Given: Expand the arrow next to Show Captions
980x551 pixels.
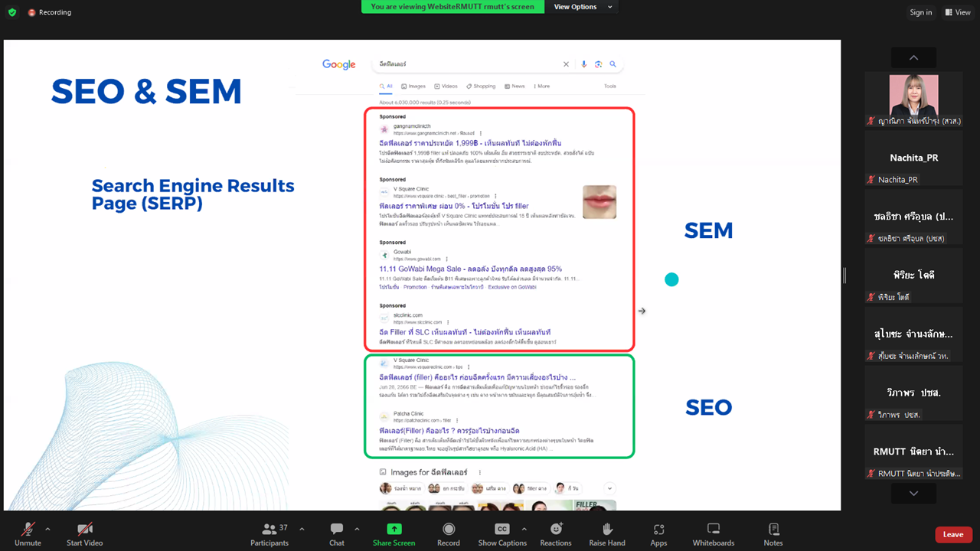Looking at the screenshot, I should pyautogui.click(x=524, y=529).
